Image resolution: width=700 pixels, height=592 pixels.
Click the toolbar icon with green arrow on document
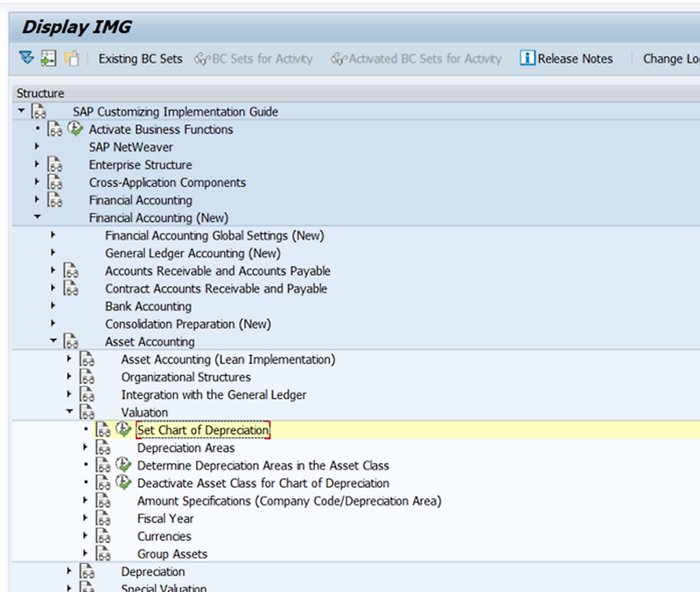pyautogui.click(x=48, y=59)
